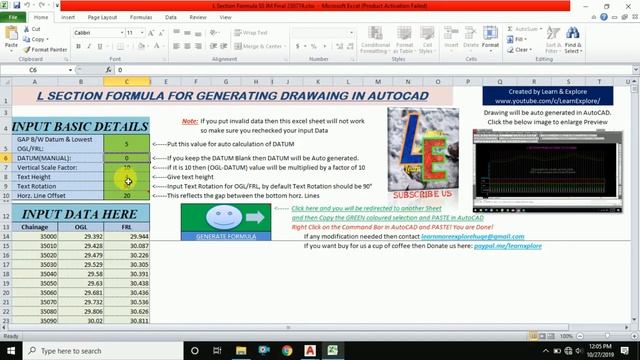Click Orientation text angle icon
640x360 pixels.
pyautogui.click(x=213, y=33)
